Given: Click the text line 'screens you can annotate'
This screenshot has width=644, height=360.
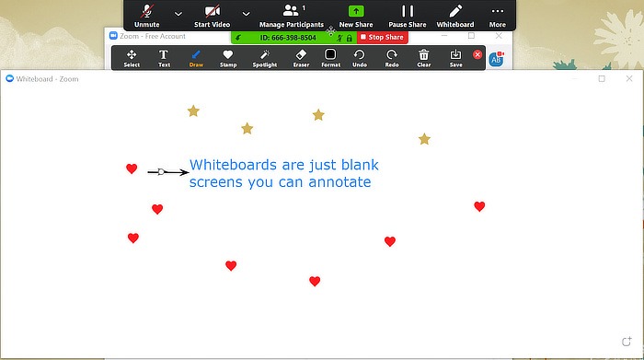Looking at the screenshot, I should point(280,182).
